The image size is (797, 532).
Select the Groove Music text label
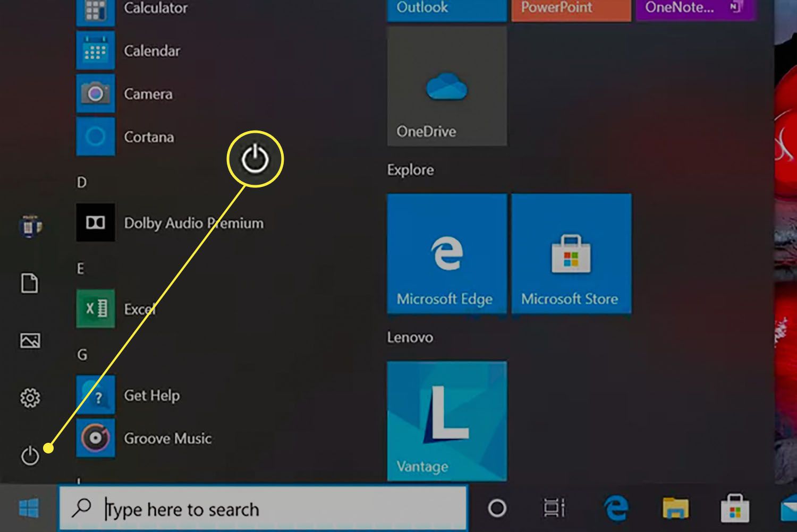168,439
